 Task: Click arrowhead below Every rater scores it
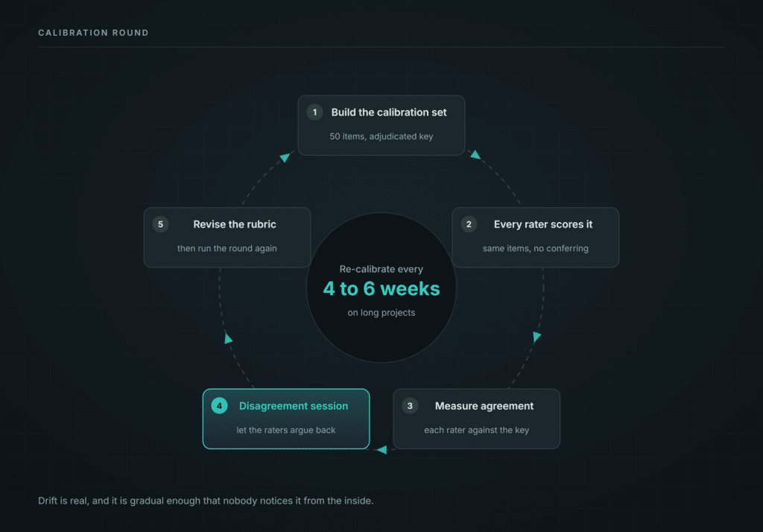[x=536, y=336]
